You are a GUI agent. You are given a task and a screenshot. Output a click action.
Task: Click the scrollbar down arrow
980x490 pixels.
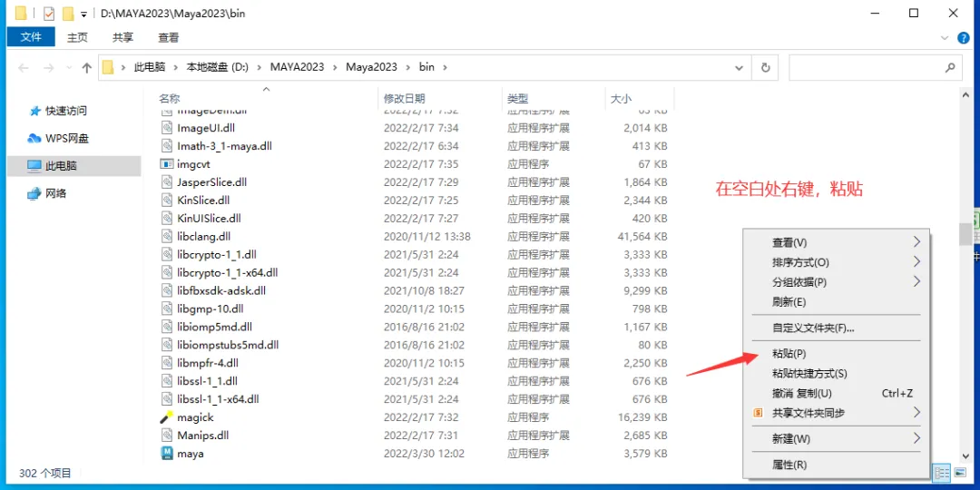(966, 456)
